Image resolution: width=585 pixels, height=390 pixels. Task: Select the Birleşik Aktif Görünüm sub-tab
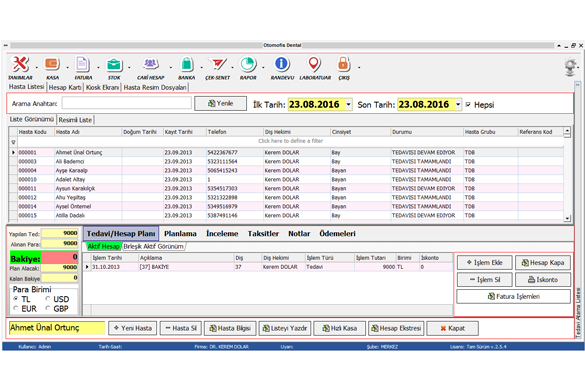(153, 246)
